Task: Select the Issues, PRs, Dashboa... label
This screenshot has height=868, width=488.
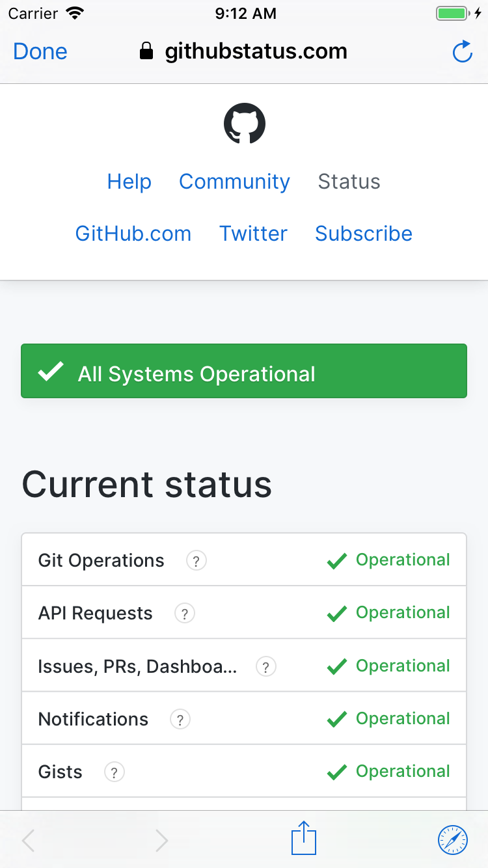Action: pos(137,666)
